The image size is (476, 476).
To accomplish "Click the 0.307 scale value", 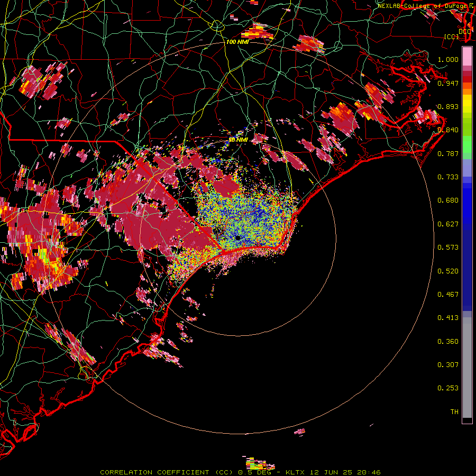I will pyautogui.click(x=448, y=365).
